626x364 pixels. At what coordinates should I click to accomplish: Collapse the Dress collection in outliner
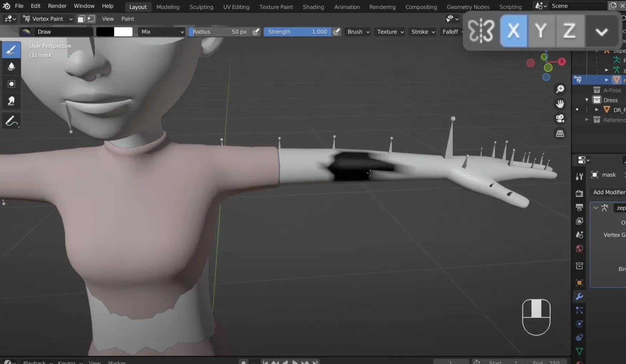point(586,100)
